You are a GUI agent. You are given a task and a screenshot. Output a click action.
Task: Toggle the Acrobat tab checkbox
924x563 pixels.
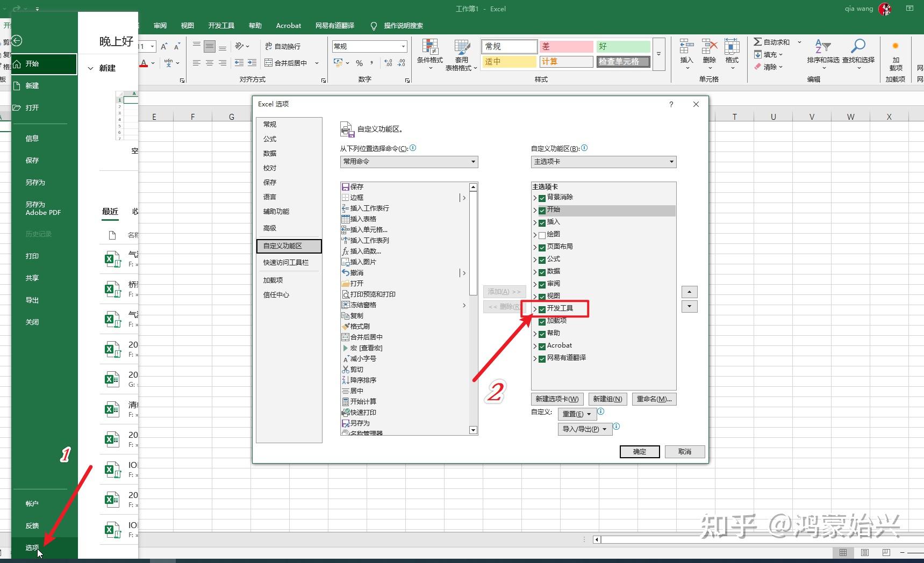pyautogui.click(x=542, y=346)
